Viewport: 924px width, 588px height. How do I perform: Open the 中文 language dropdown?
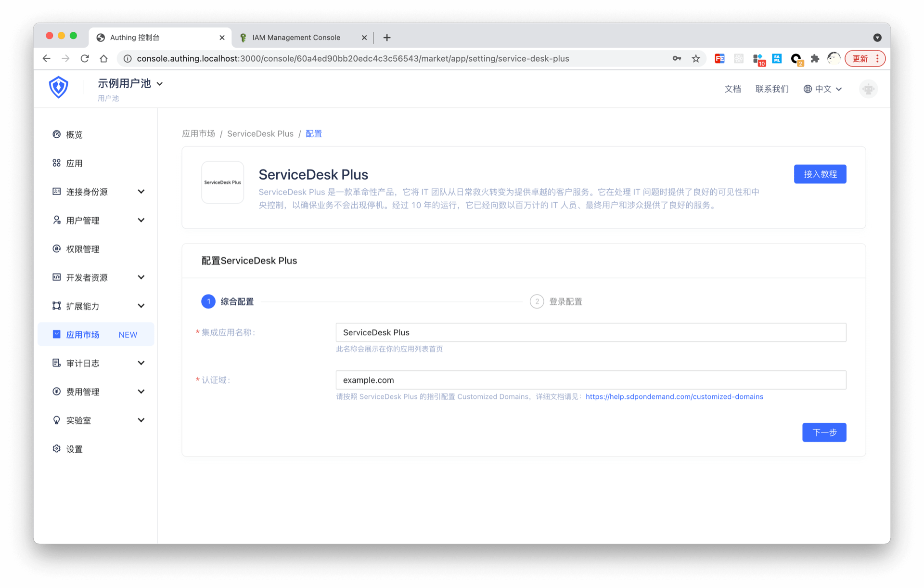tap(823, 89)
